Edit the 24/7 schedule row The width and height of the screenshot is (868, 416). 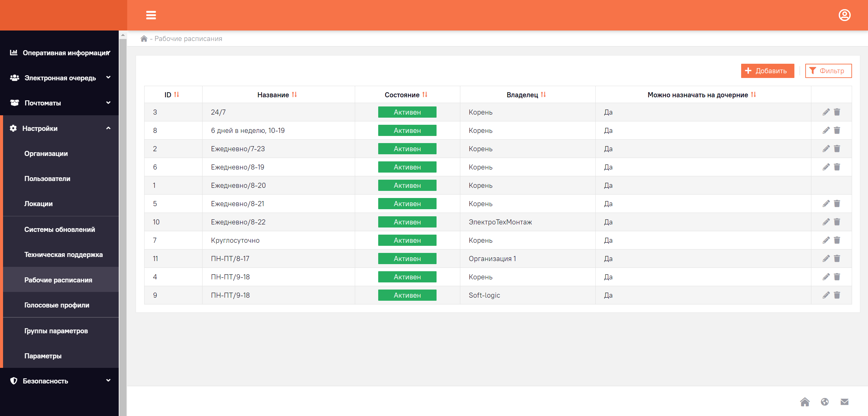(x=826, y=112)
